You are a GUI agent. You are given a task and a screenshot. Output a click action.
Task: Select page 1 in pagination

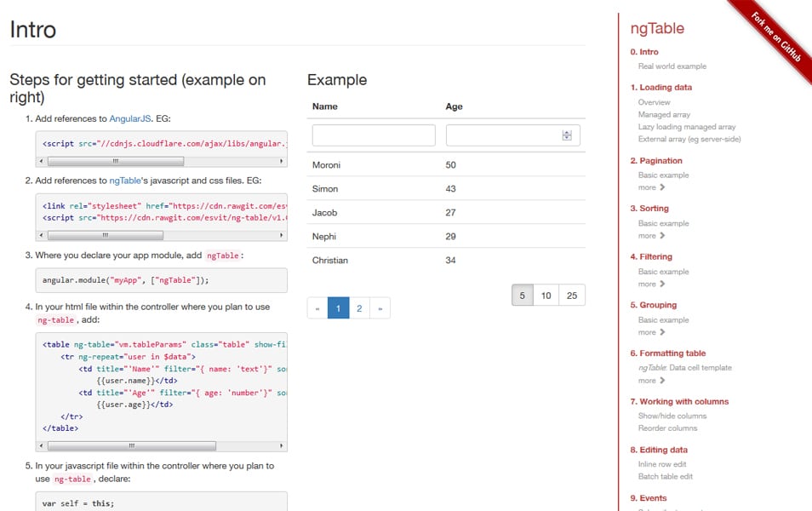click(338, 308)
